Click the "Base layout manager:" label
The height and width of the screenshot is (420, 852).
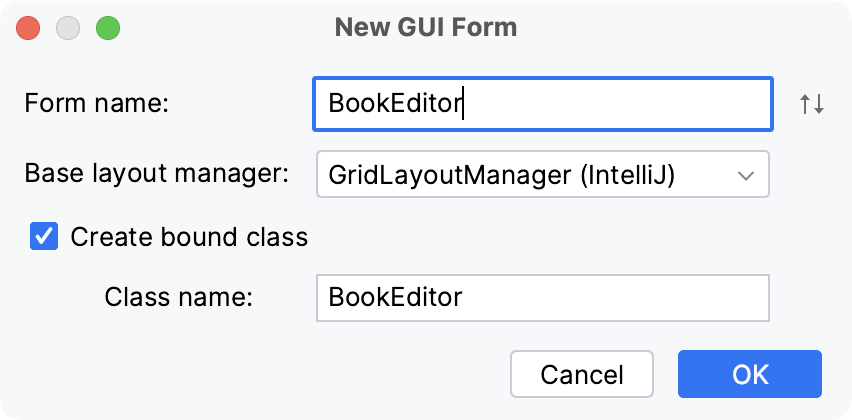[x=157, y=174]
